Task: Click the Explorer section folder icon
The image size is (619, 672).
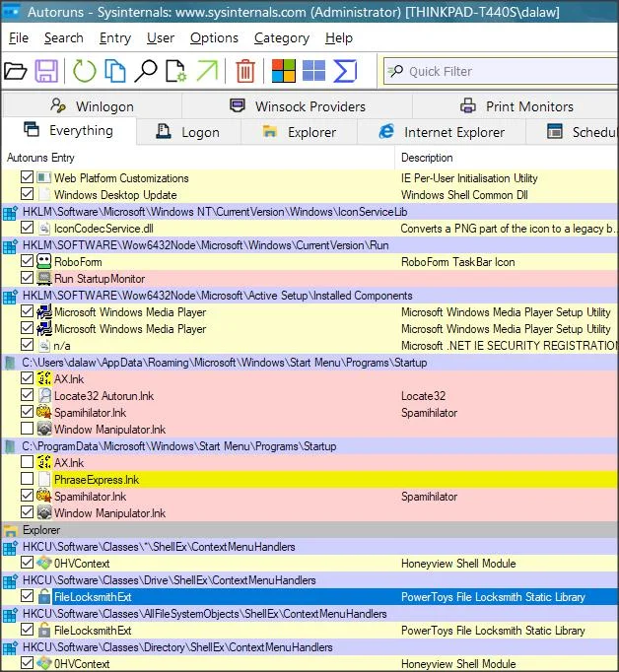Action: click(10, 530)
